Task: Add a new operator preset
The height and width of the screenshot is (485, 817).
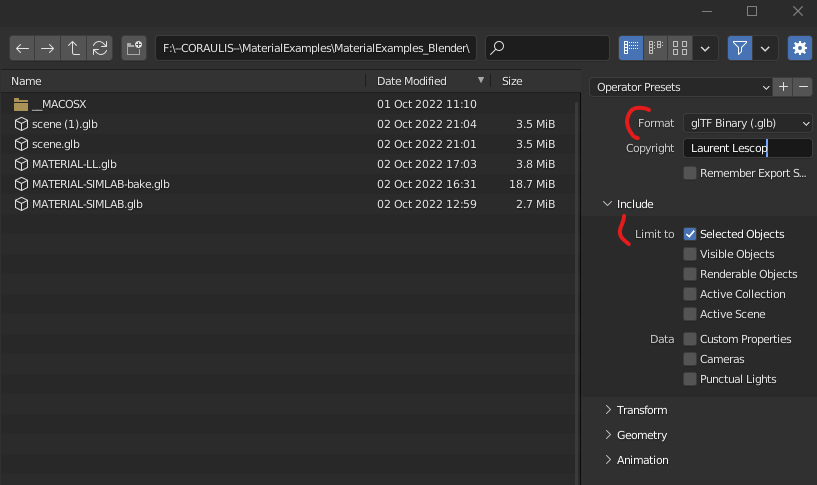Action: point(783,87)
